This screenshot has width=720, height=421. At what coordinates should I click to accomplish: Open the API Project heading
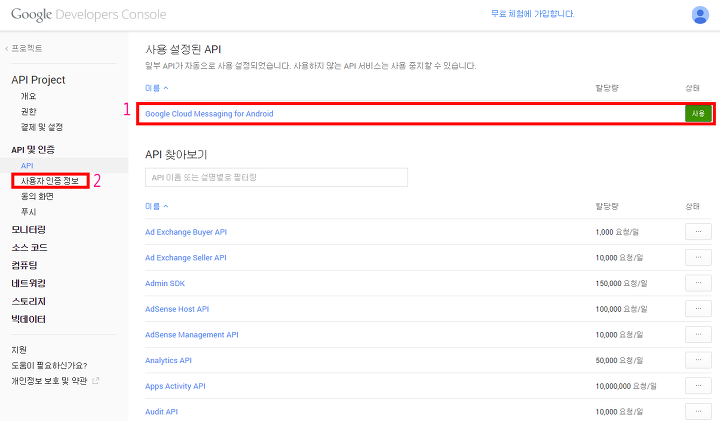38,80
